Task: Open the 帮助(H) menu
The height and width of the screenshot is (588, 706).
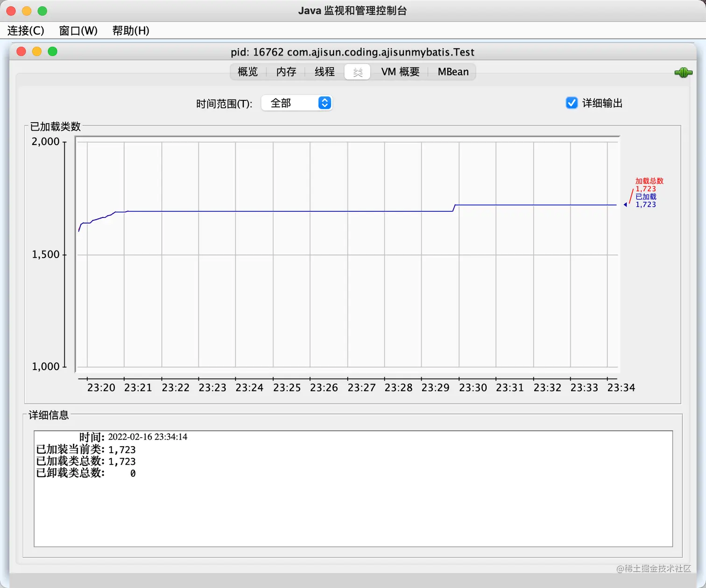Action: 131,31
